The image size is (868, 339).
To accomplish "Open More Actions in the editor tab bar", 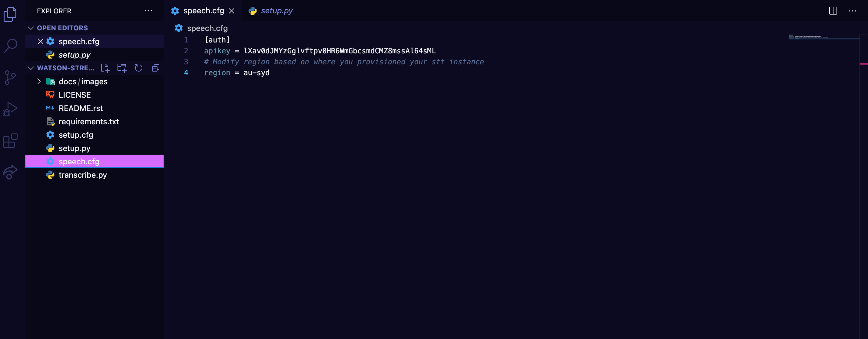I will (853, 11).
